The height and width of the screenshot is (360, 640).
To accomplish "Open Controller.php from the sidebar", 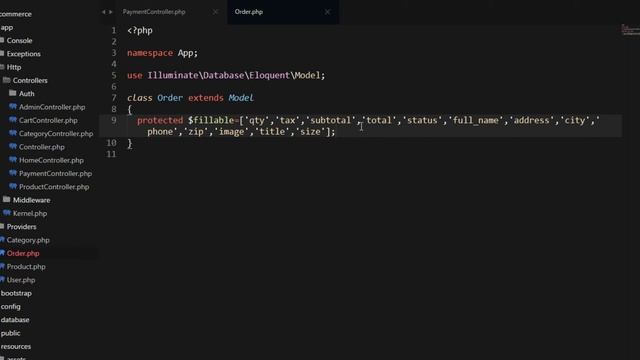I will point(42,147).
